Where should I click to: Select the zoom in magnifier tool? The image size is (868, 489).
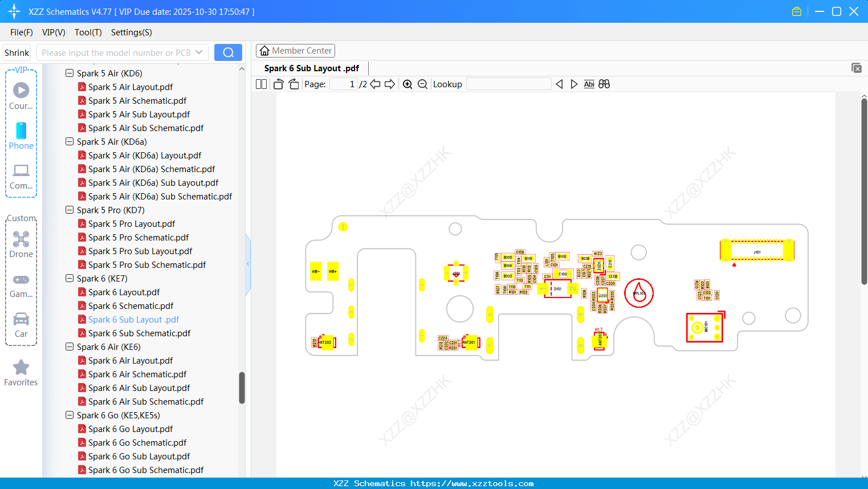[407, 84]
